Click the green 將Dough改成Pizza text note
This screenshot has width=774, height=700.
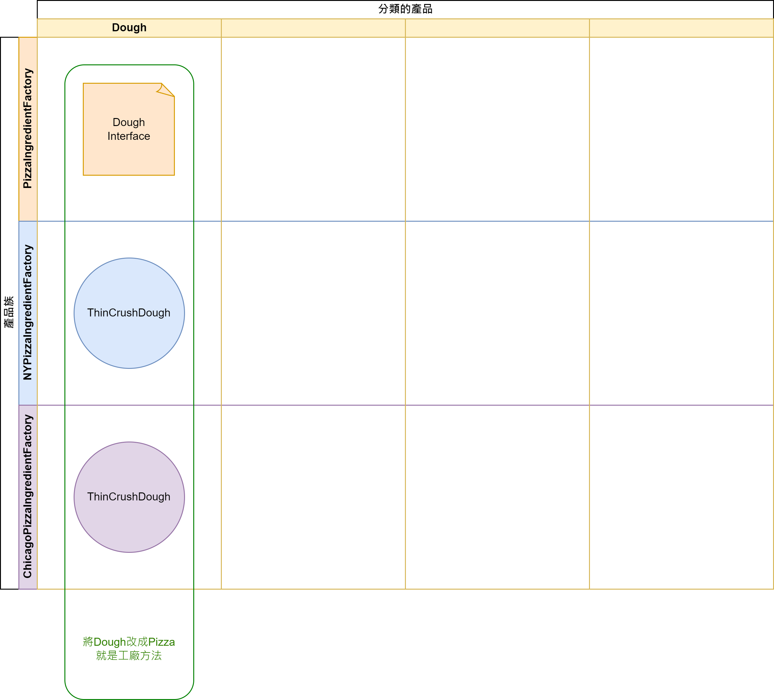tap(129, 649)
